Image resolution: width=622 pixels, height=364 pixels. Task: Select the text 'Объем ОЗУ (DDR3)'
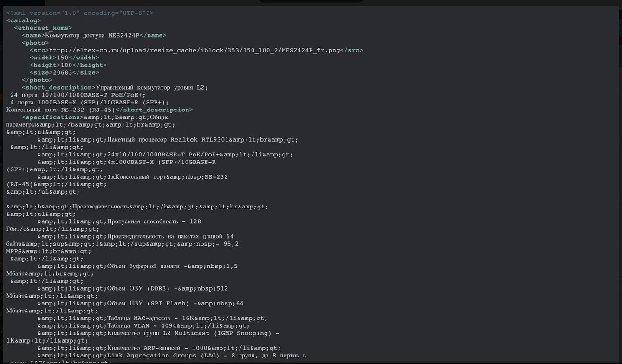140,288
